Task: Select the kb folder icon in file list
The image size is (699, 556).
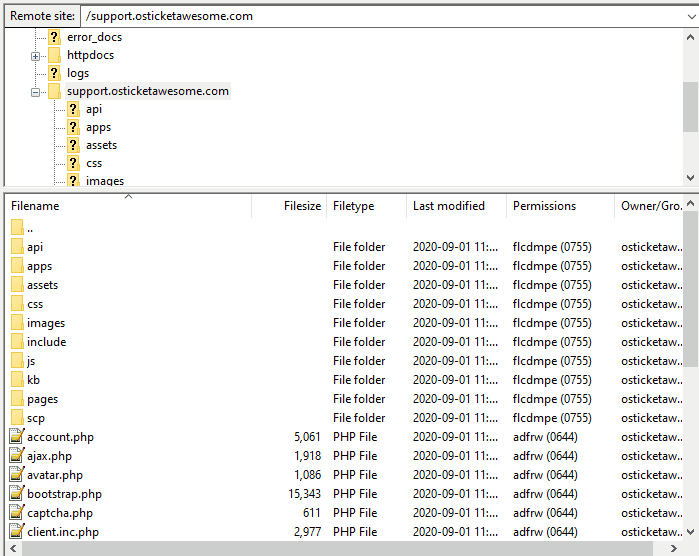Action: pyautogui.click(x=17, y=379)
